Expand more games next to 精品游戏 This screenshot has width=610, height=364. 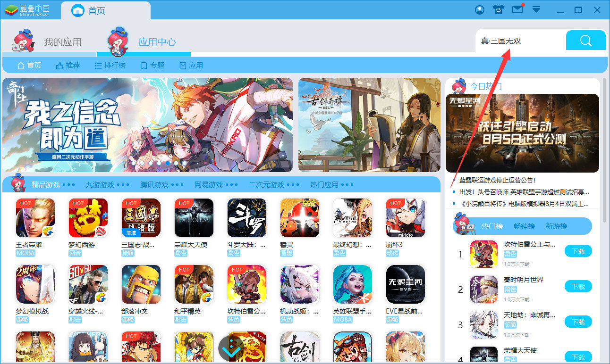pos(69,185)
